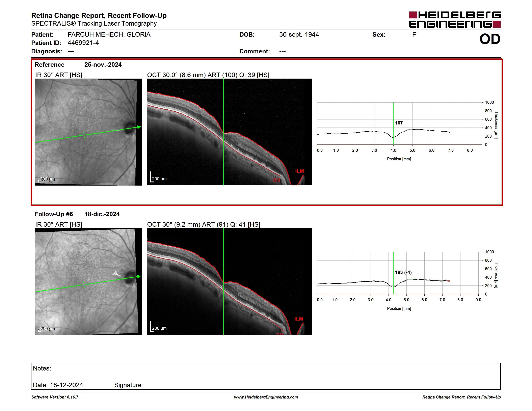Click the BM label in Reference OCT scan
The width and height of the screenshot is (532, 411).
click(x=277, y=180)
